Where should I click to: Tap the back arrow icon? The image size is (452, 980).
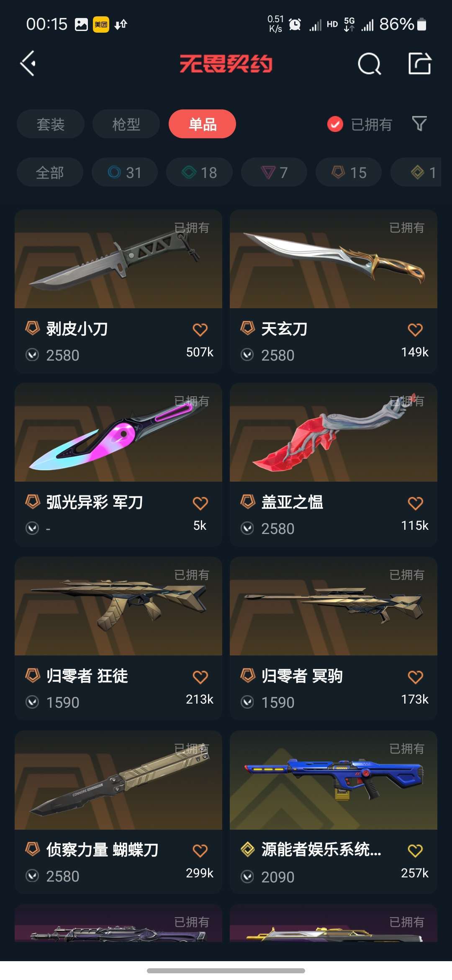coord(28,64)
